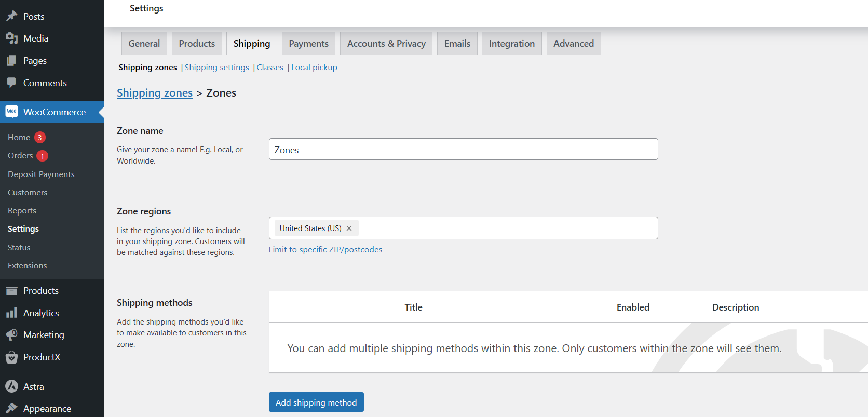The height and width of the screenshot is (417, 868).
Task: Click the Media icon in sidebar
Action: click(11, 38)
